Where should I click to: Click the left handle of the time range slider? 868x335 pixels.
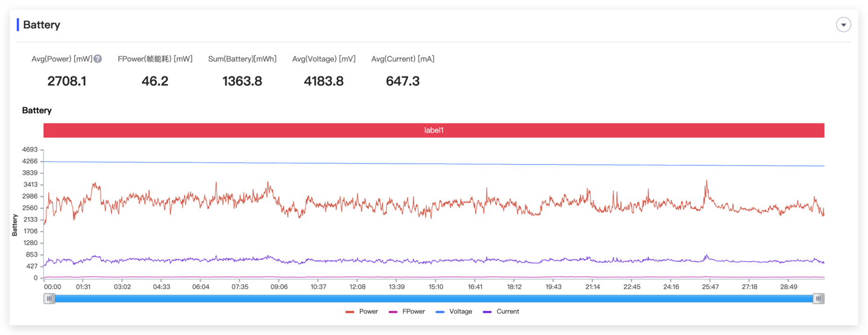[x=49, y=298]
